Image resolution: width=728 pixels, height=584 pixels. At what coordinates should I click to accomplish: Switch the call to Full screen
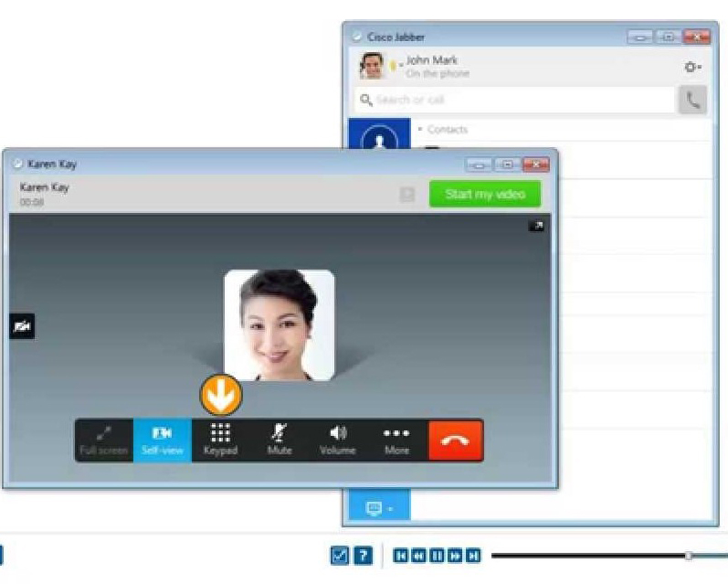click(x=104, y=440)
